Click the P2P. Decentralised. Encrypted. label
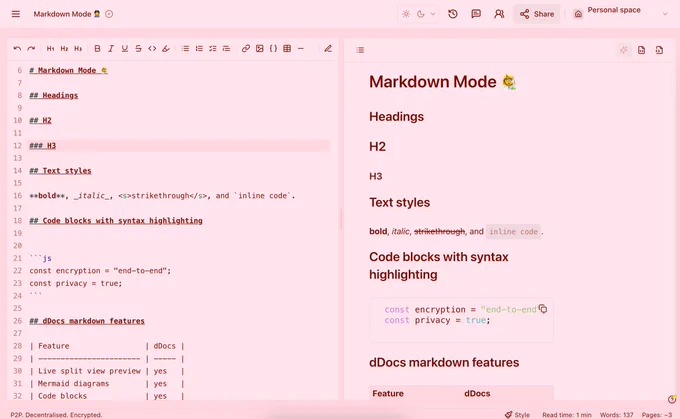The image size is (680, 419). (56, 415)
